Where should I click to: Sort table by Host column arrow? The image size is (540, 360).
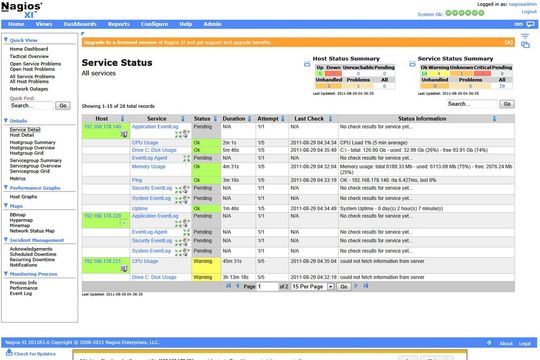tap(122, 119)
